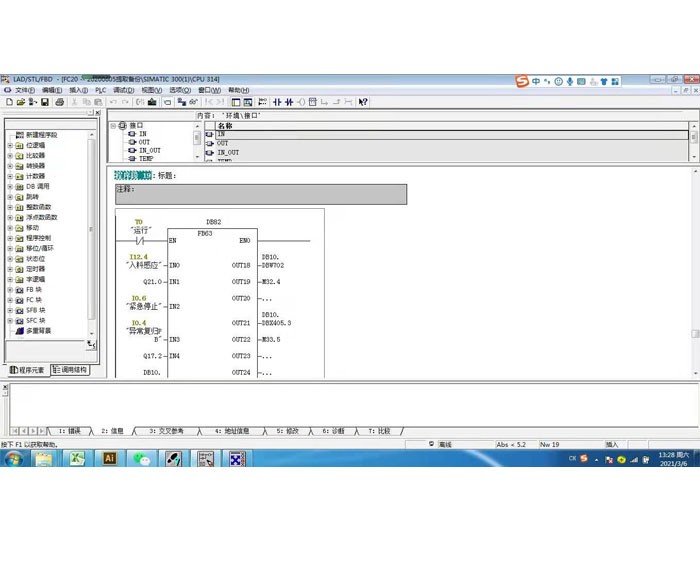This screenshot has height=561, width=700.
Task: Expand the 位逻辑 folder in the tree
Action: click(10, 145)
